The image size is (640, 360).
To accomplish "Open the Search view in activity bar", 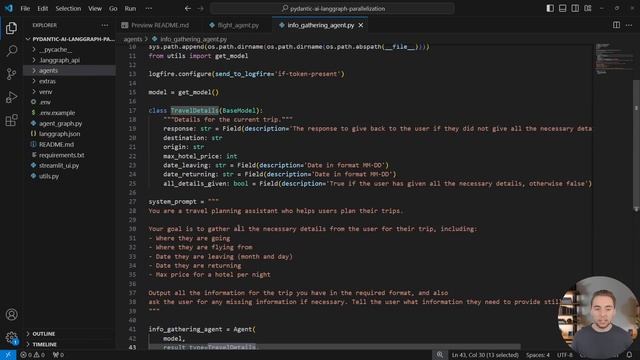I will coord(11,51).
